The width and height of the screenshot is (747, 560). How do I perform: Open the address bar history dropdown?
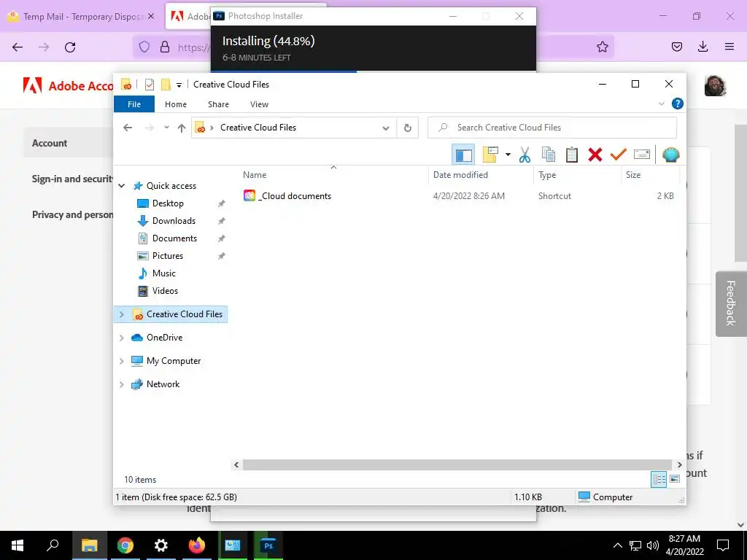click(x=386, y=128)
